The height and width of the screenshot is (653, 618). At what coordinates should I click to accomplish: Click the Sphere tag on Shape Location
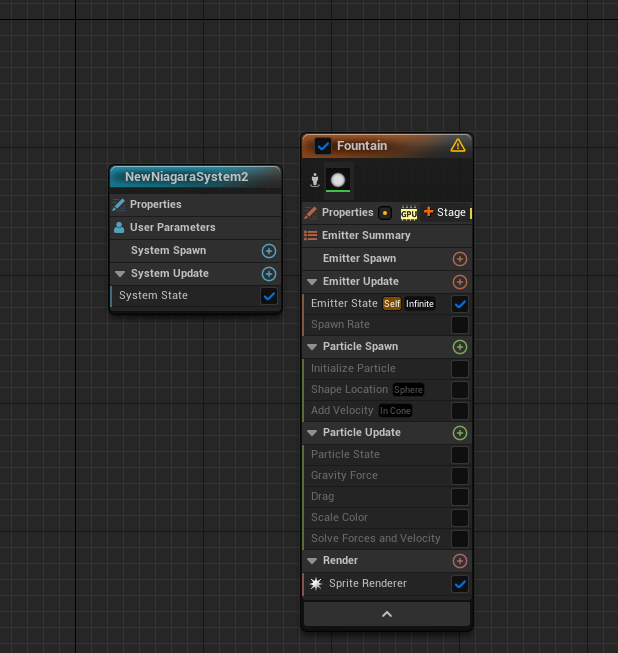pos(408,390)
